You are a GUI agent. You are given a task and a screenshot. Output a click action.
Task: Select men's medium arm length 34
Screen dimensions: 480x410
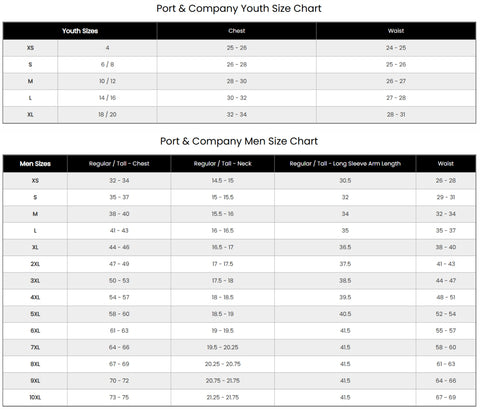click(x=345, y=214)
